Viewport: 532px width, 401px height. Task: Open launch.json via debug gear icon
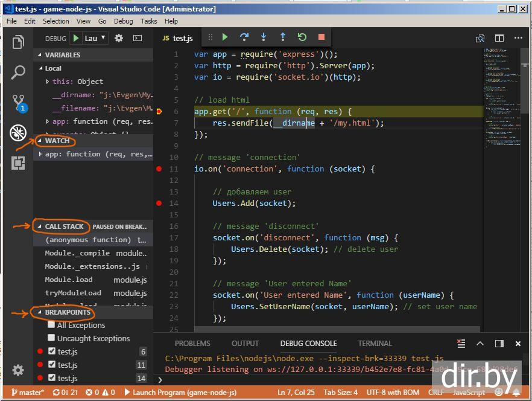tap(119, 38)
